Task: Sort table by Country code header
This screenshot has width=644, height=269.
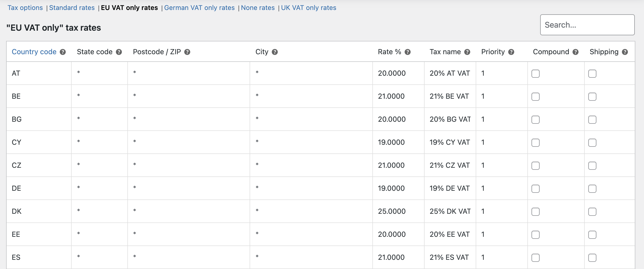Action: pos(34,52)
